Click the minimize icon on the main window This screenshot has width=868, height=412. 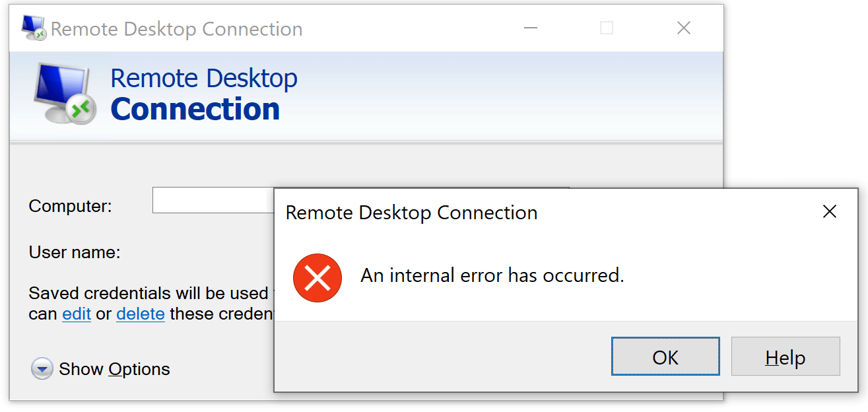coord(530,28)
